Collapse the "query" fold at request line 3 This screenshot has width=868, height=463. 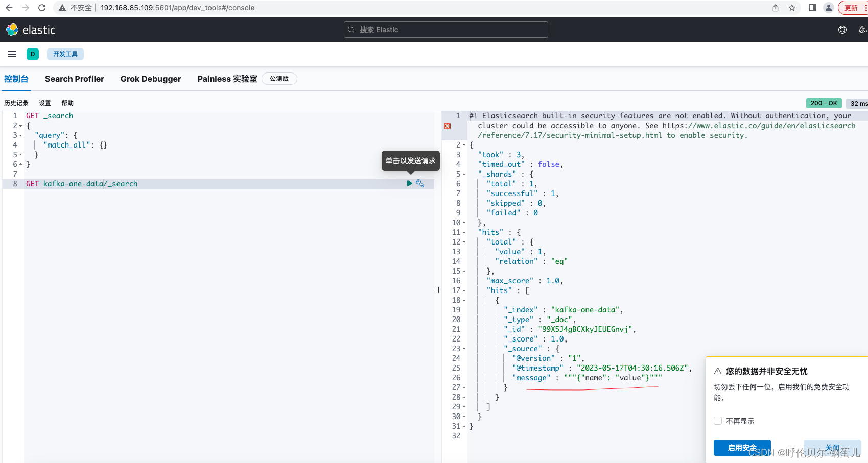(x=21, y=135)
